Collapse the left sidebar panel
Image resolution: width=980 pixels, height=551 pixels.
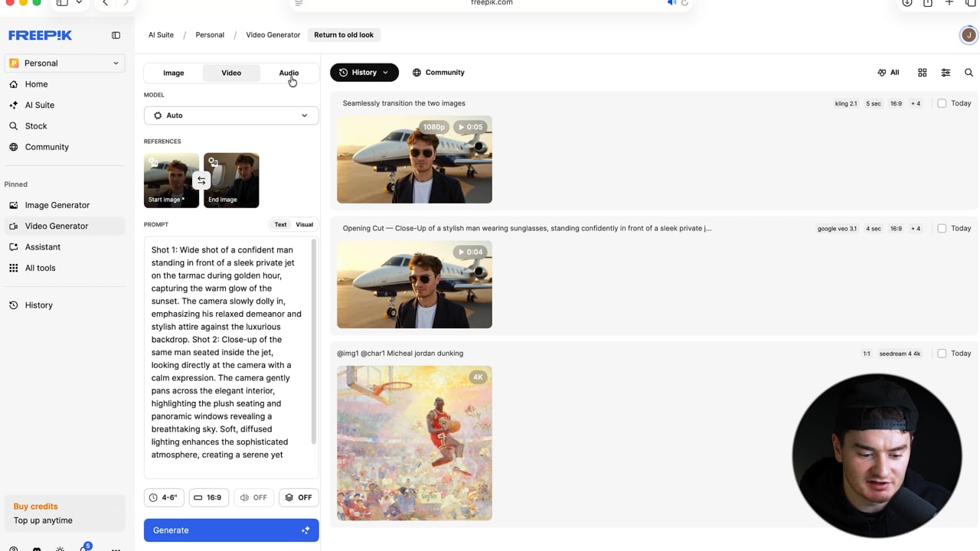pos(116,35)
